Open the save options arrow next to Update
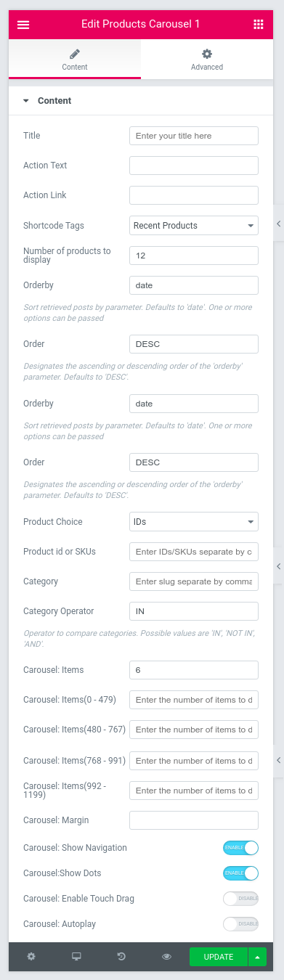Image resolution: width=284 pixels, height=980 pixels. [x=257, y=957]
